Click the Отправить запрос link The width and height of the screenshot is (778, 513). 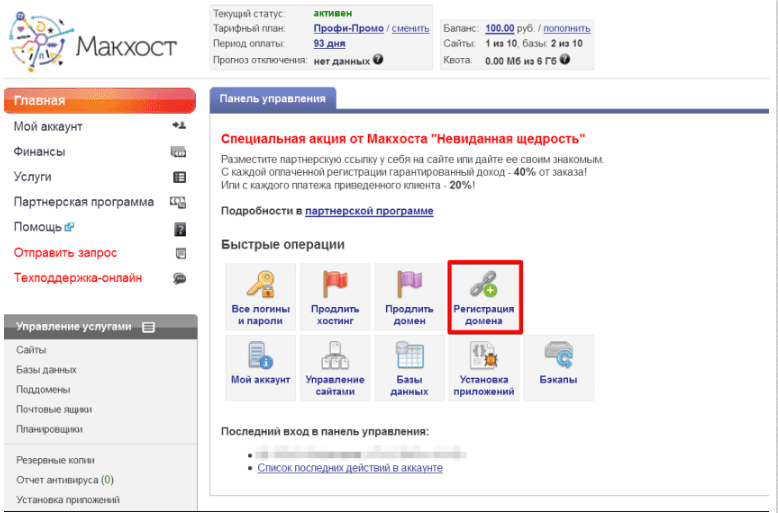(65, 253)
